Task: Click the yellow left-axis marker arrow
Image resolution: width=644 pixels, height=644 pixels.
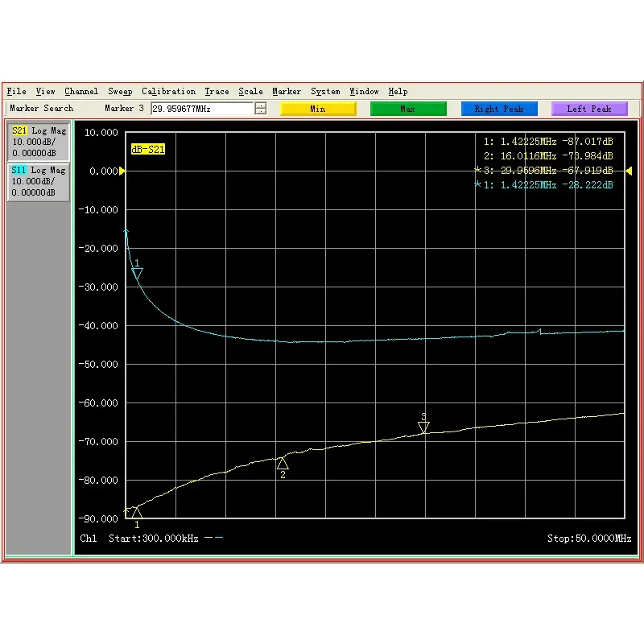Action: click(122, 171)
